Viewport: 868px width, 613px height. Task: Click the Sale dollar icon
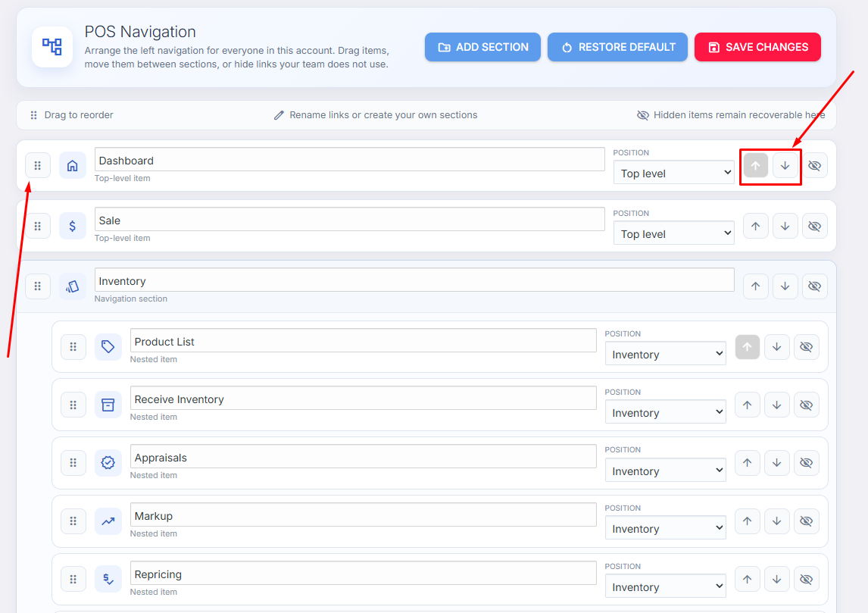click(73, 226)
